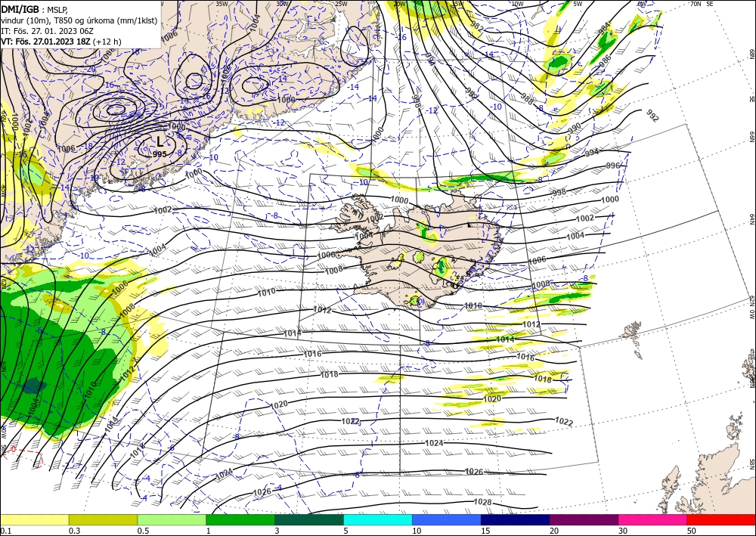Click the '30W' longitude label
The height and width of the screenshot is (536, 756).
[282, 3]
